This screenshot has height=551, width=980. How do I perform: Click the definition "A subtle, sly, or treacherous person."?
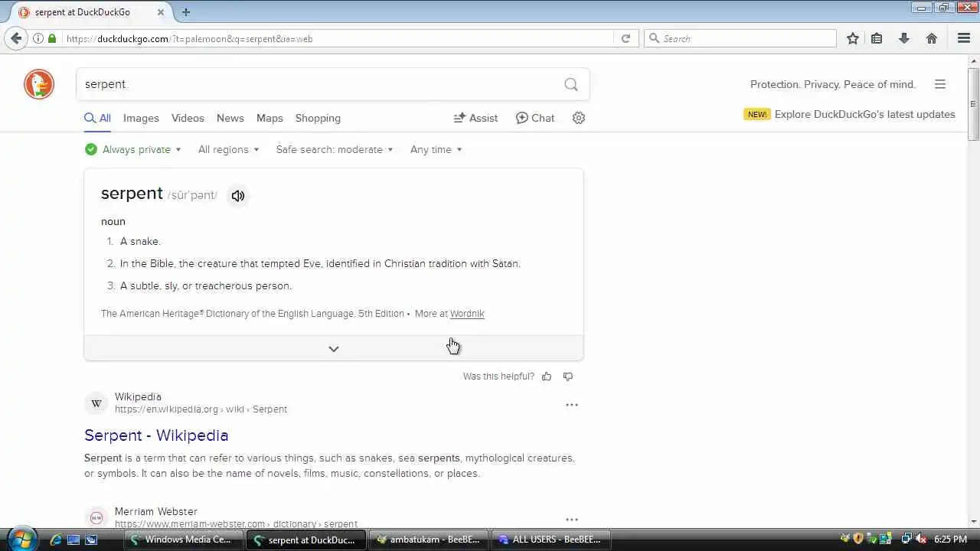click(206, 285)
